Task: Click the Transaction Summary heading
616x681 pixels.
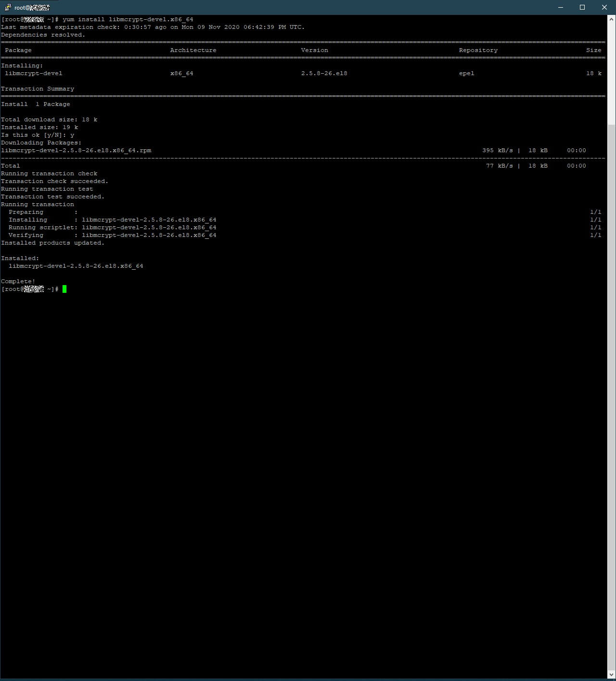Action: (38, 89)
